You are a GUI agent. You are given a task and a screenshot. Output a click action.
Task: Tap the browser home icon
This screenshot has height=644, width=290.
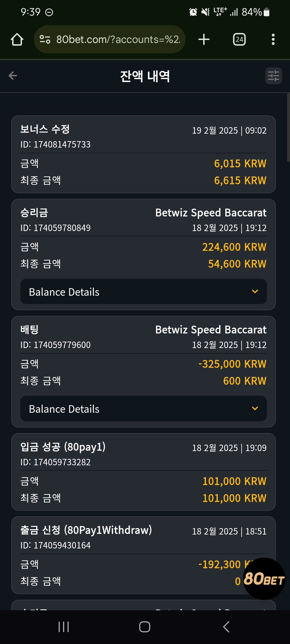pyautogui.click(x=17, y=39)
